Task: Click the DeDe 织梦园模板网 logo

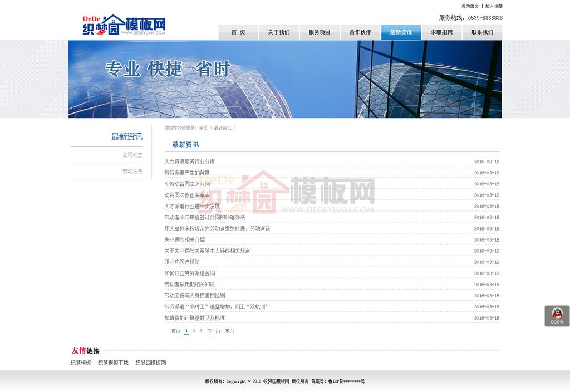Action: click(124, 26)
